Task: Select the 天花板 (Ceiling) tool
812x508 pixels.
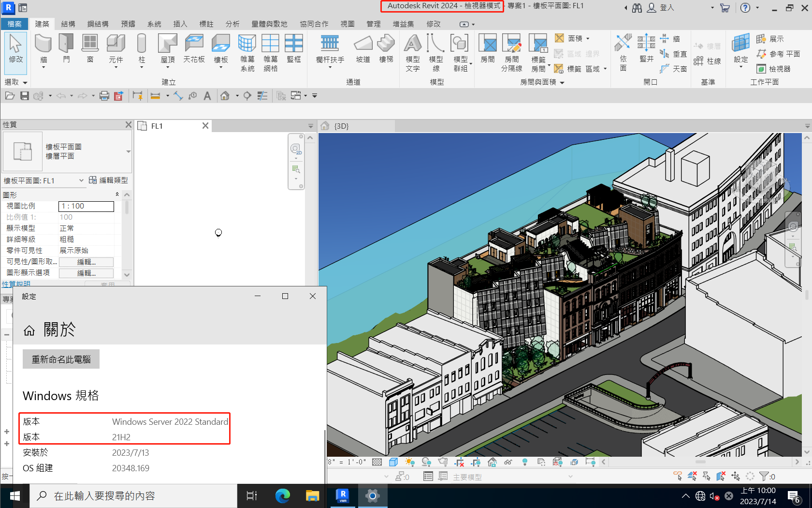Action: [x=194, y=49]
